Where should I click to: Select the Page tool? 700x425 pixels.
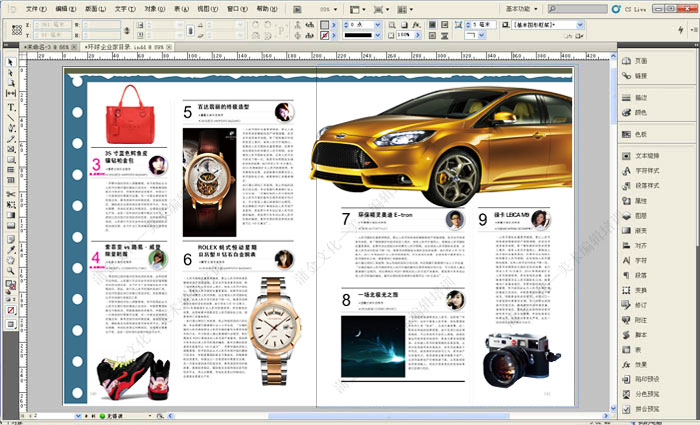(11, 83)
